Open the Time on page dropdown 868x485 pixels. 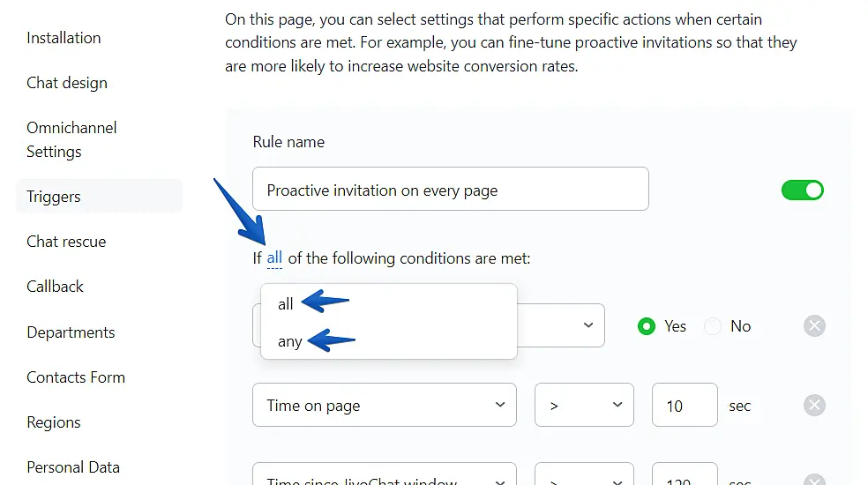pos(385,406)
